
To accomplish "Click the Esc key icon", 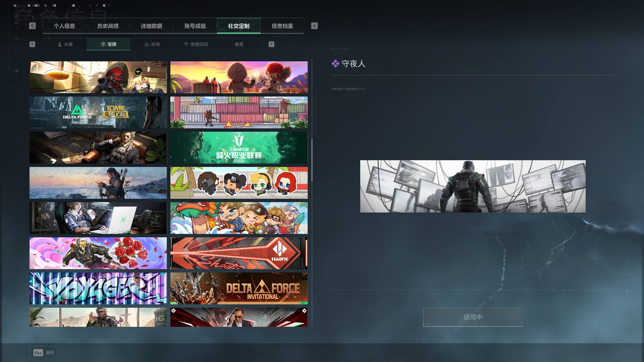I will coord(38,353).
